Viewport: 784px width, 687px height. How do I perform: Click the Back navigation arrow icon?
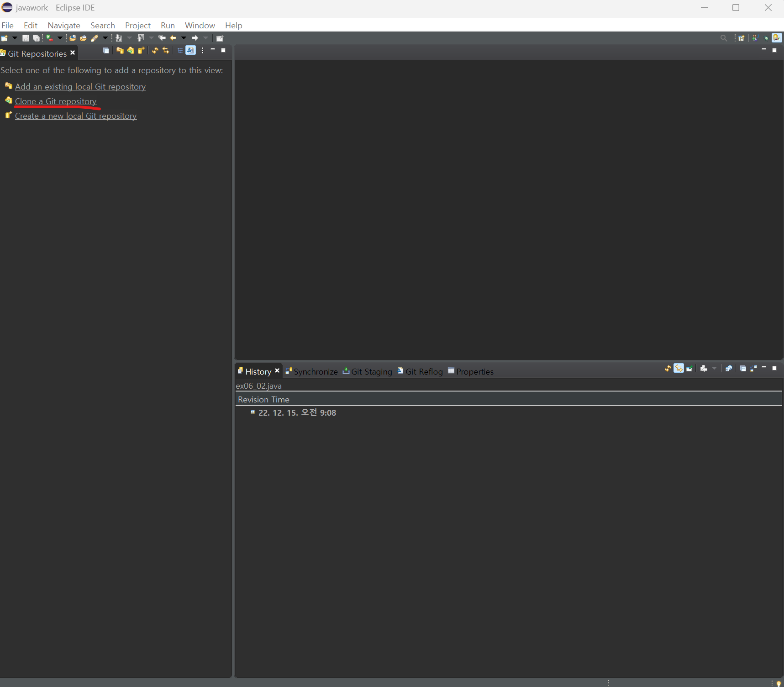click(x=173, y=38)
